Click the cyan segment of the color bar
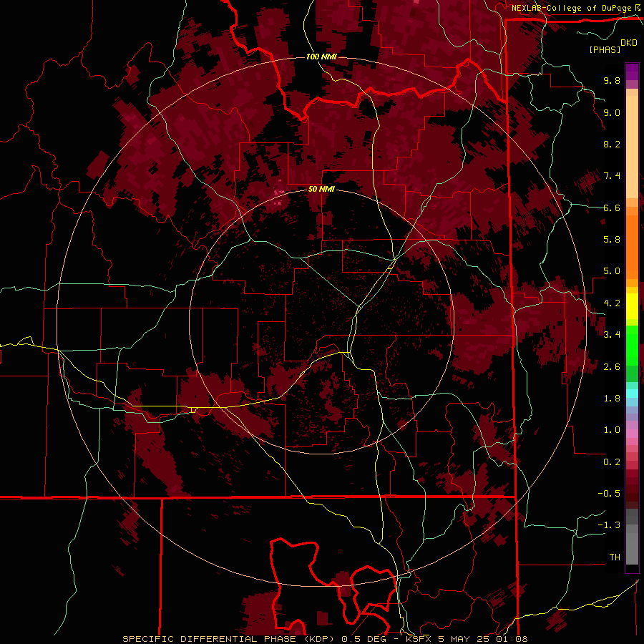Screen dimensions: 644x644 (x=632, y=393)
